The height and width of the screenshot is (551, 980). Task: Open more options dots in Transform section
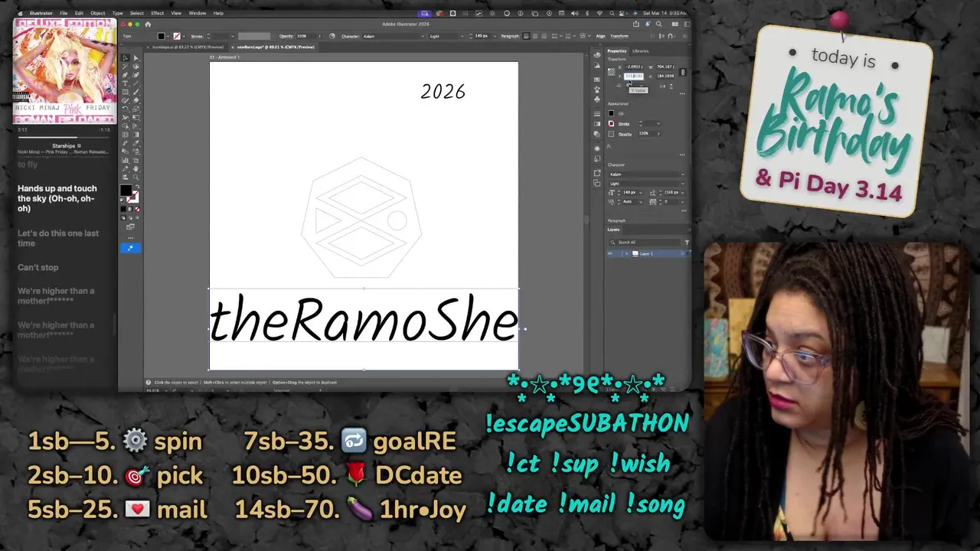click(682, 93)
